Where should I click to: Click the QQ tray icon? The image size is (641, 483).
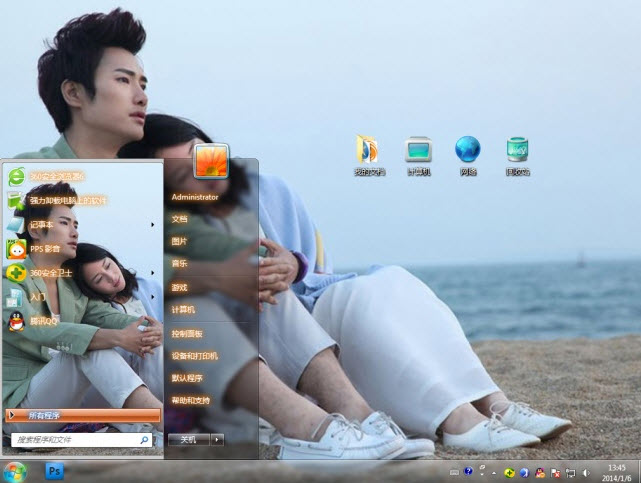click(540, 473)
